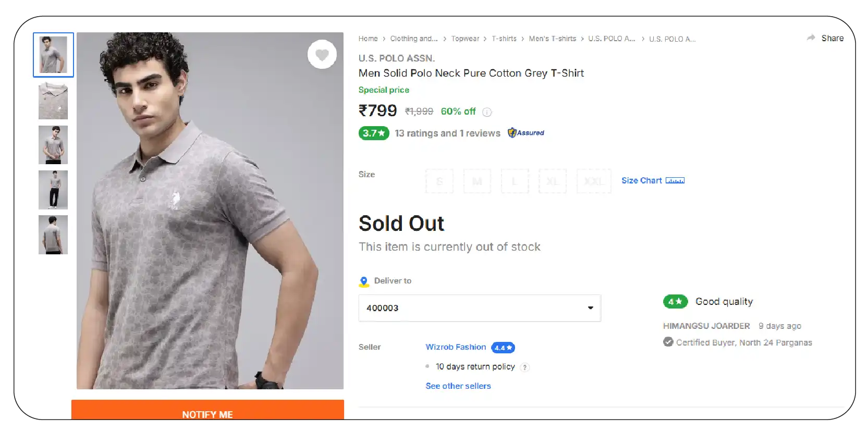Open the Men's T-shirts breadcrumb
The image size is (868, 431).
point(552,39)
